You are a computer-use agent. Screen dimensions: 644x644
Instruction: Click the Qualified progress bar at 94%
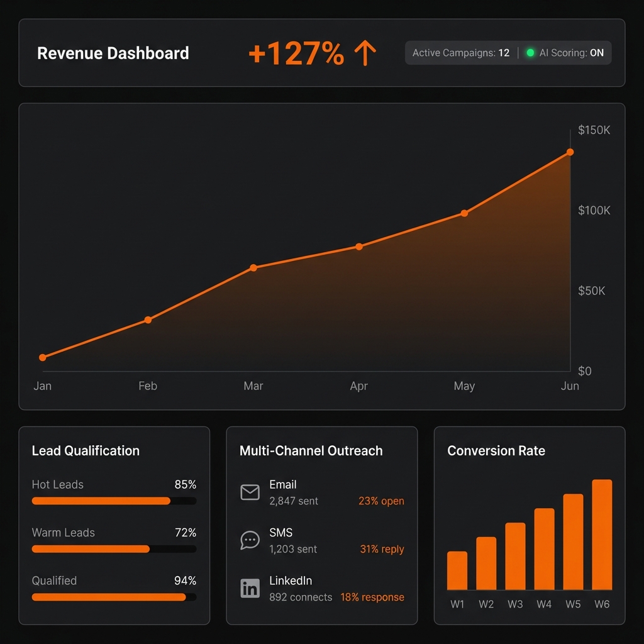point(114,597)
